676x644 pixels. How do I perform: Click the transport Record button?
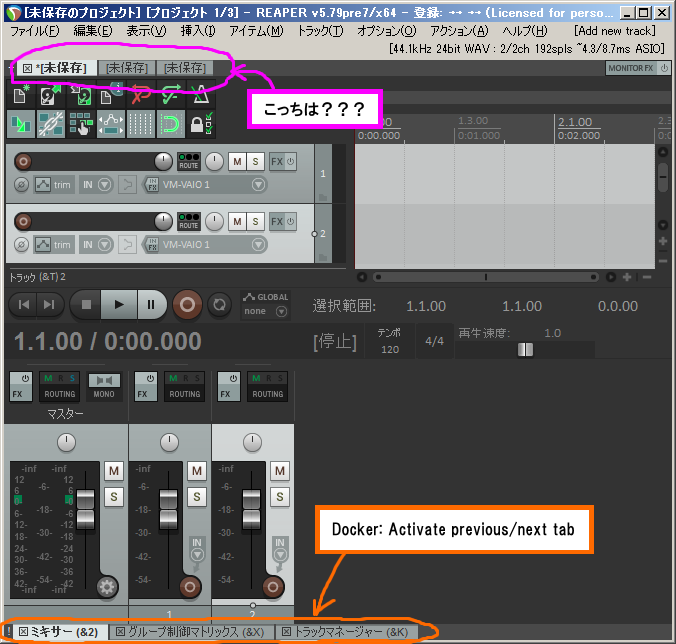(x=188, y=305)
